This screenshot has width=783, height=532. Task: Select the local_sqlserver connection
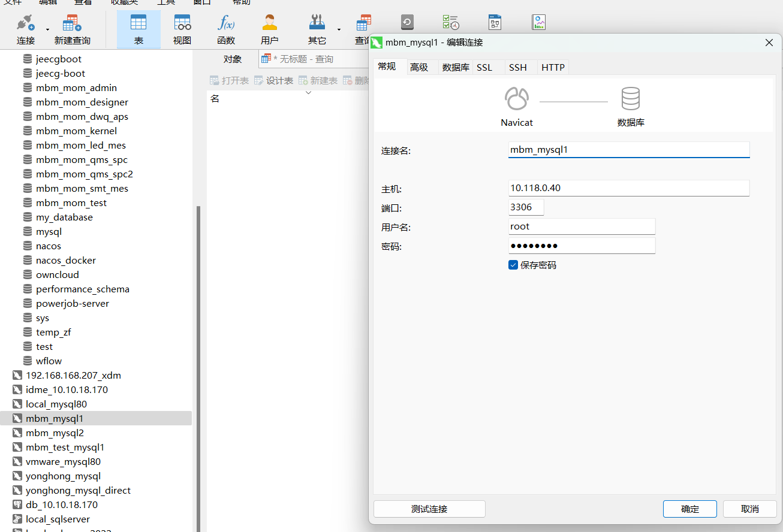pos(58,519)
